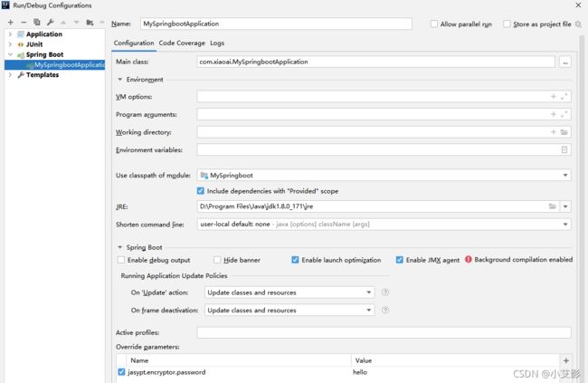Insert a macro into the Program arguments field

[x=553, y=114]
